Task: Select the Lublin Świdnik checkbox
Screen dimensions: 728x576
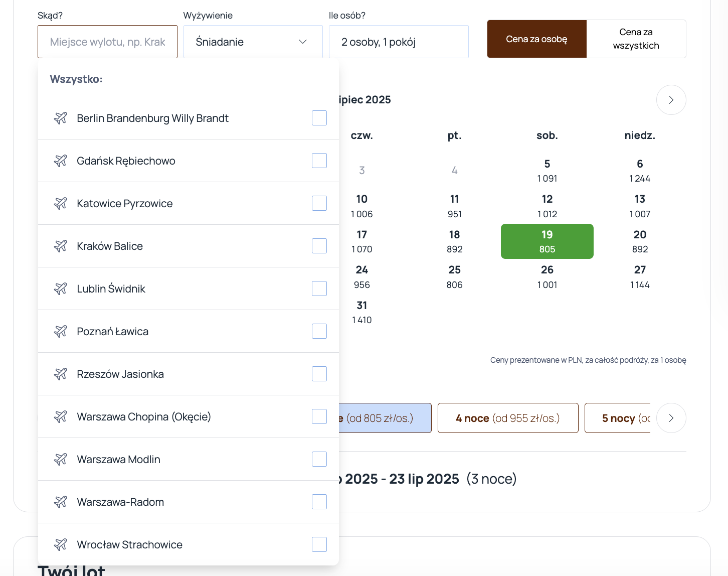Action: tap(319, 289)
